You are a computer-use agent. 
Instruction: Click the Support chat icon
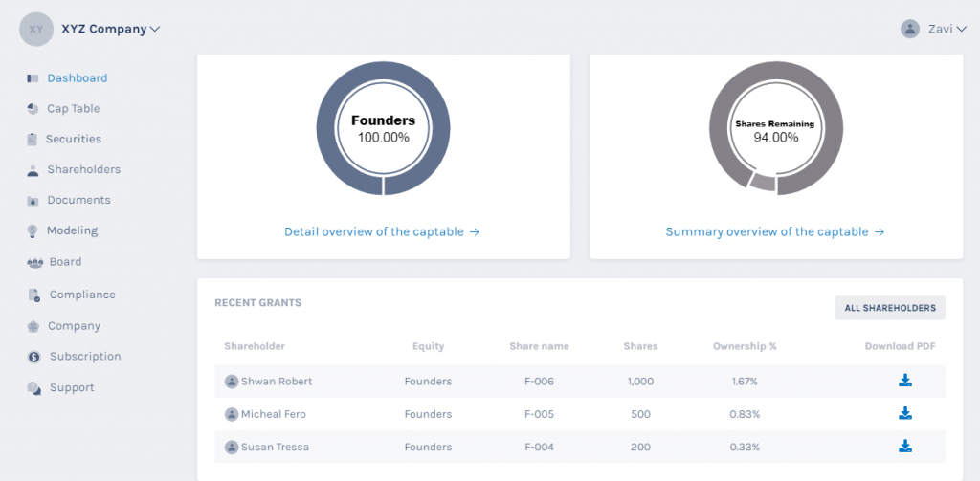click(33, 388)
